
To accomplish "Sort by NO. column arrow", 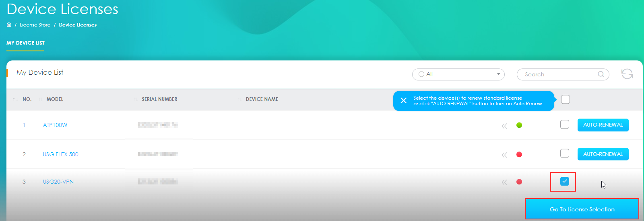I will coord(14,99).
